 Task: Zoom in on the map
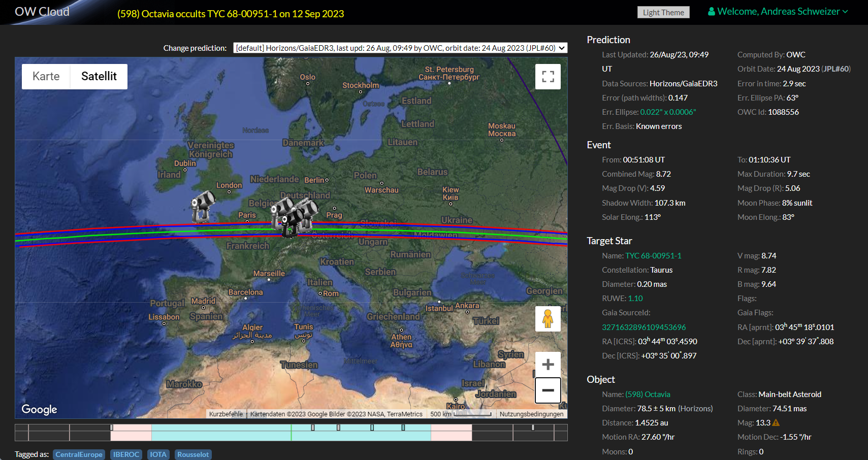548,365
